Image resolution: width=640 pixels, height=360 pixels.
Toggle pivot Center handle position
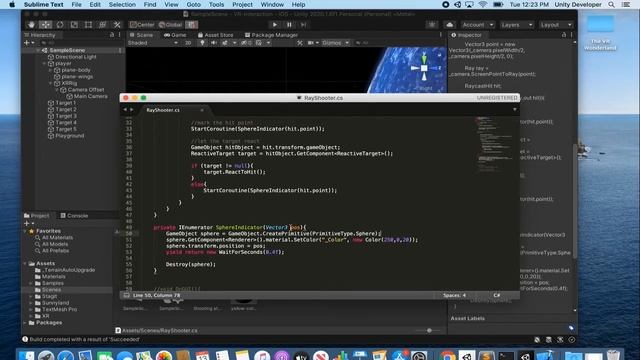tap(142, 24)
